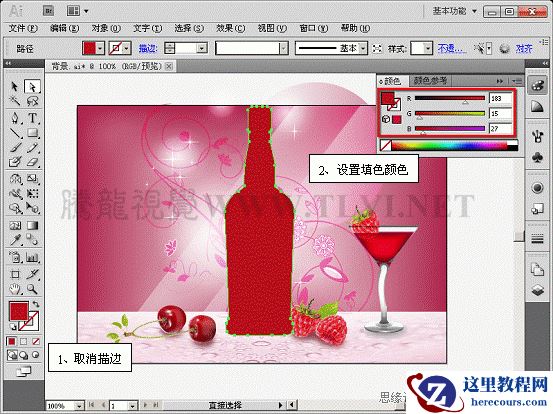
Task: Enable Draw Inside mode
Action: pyautogui.click(x=36, y=355)
